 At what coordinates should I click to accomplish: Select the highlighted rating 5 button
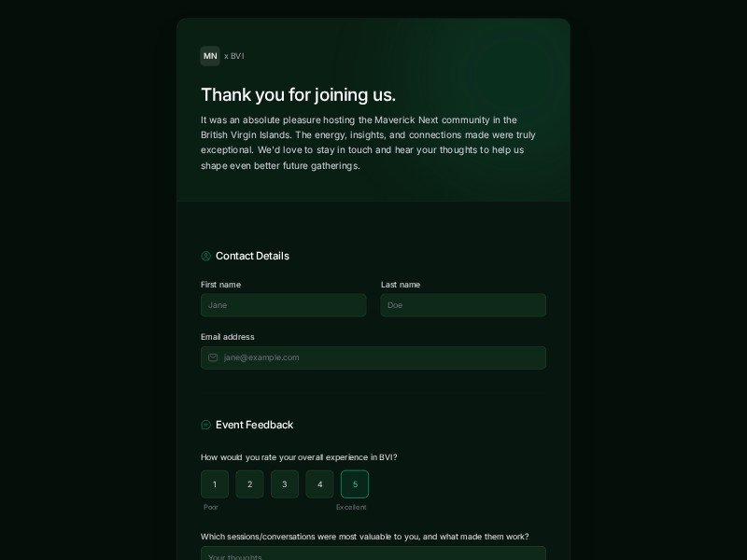(x=355, y=484)
